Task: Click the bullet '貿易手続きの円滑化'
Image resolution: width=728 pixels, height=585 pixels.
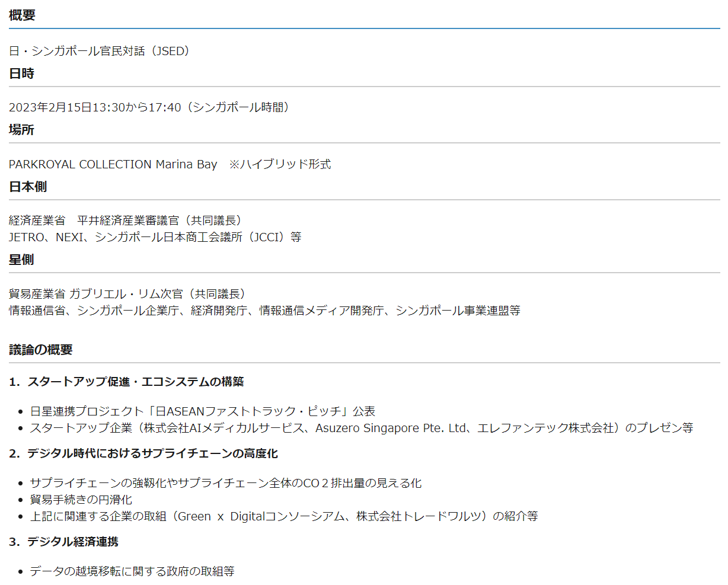Action: pyautogui.click(x=81, y=500)
